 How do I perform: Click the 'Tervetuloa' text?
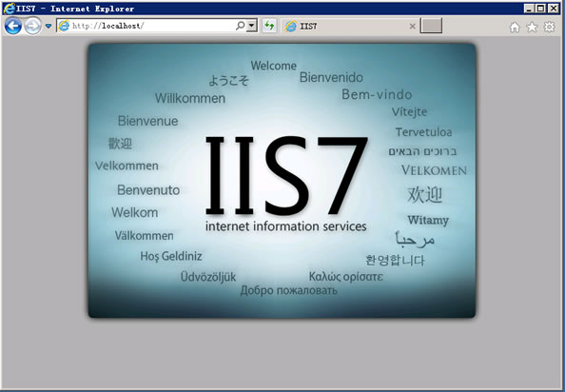[x=423, y=132]
